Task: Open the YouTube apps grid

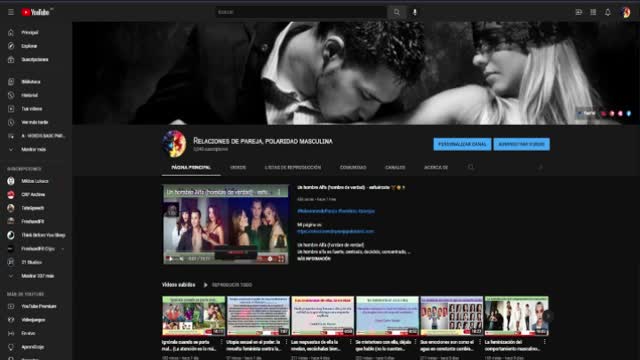Action: [x=593, y=12]
